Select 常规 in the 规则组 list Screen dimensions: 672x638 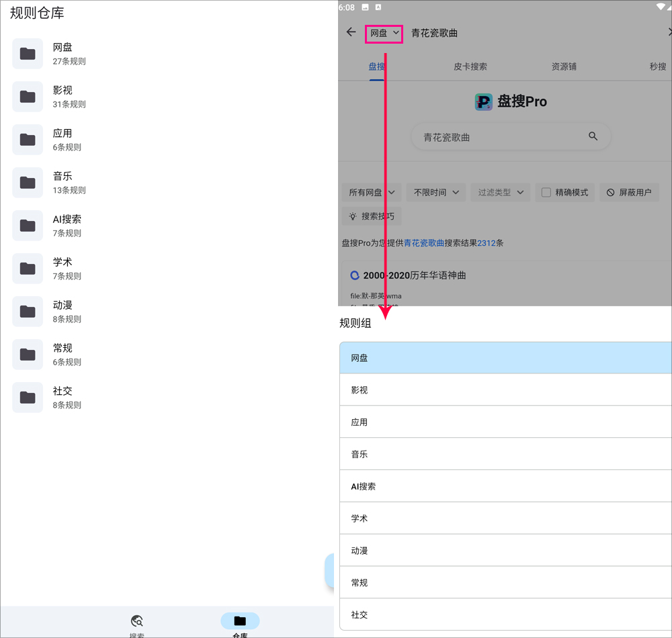(x=506, y=582)
